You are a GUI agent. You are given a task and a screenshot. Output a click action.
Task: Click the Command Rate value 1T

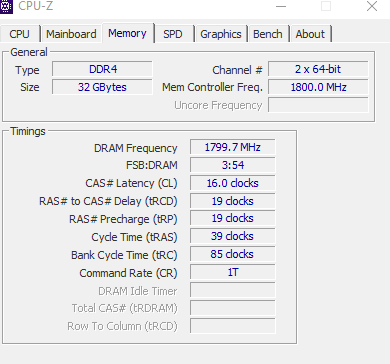pyautogui.click(x=233, y=272)
